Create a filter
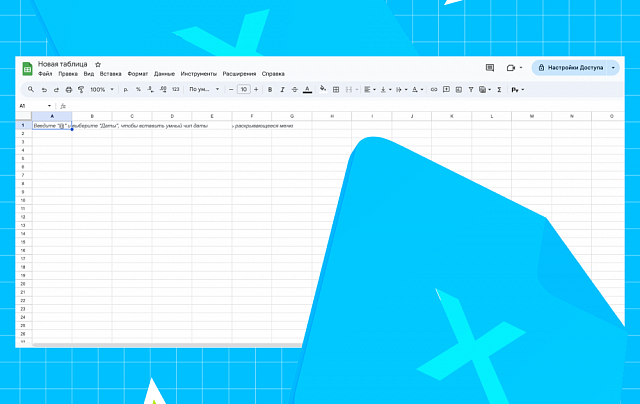Image resolution: width=640 pixels, height=404 pixels. click(471, 90)
